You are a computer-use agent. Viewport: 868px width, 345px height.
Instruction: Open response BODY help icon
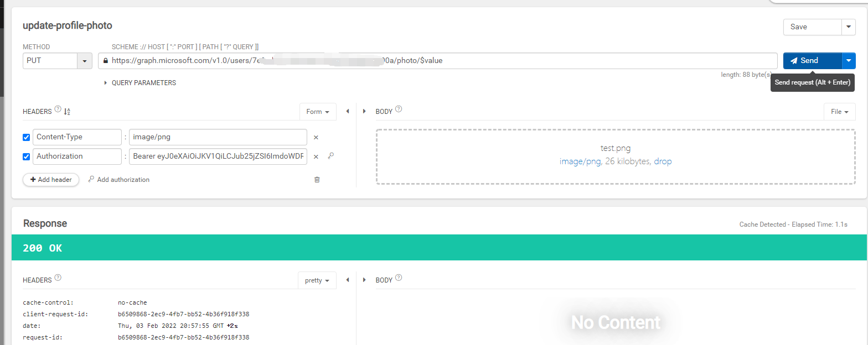click(x=399, y=278)
